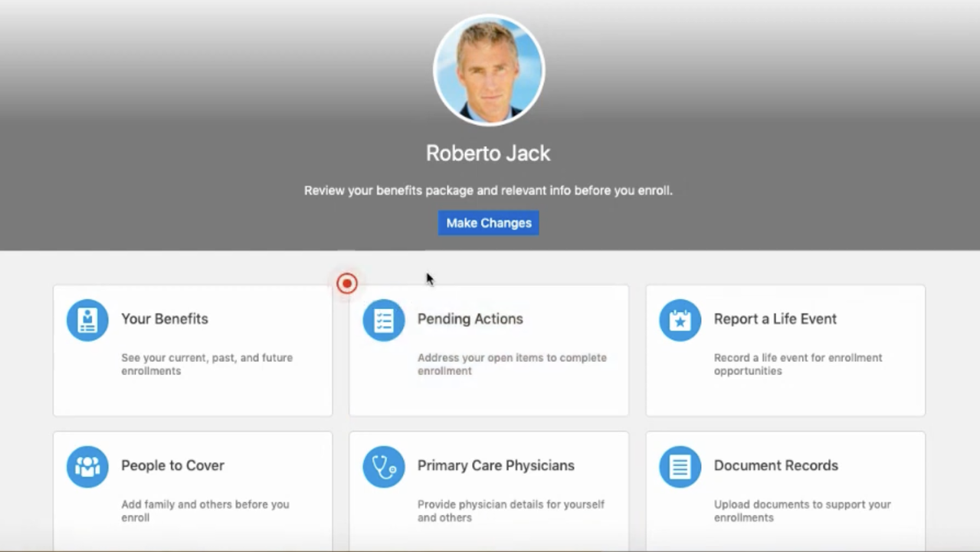The image size is (980, 552).
Task: Click the Pending Actions card title
Action: [x=470, y=319]
